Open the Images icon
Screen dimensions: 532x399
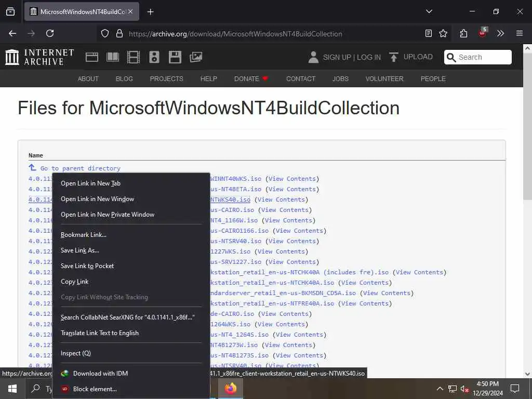pyautogui.click(x=196, y=57)
